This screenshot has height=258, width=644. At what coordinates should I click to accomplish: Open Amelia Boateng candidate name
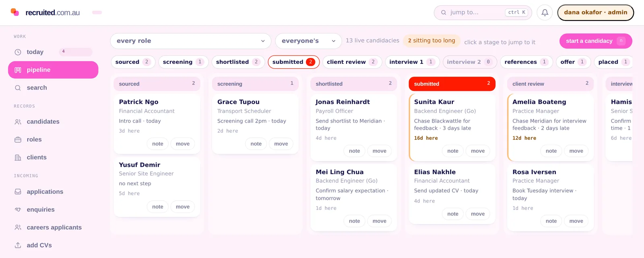click(539, 102)
